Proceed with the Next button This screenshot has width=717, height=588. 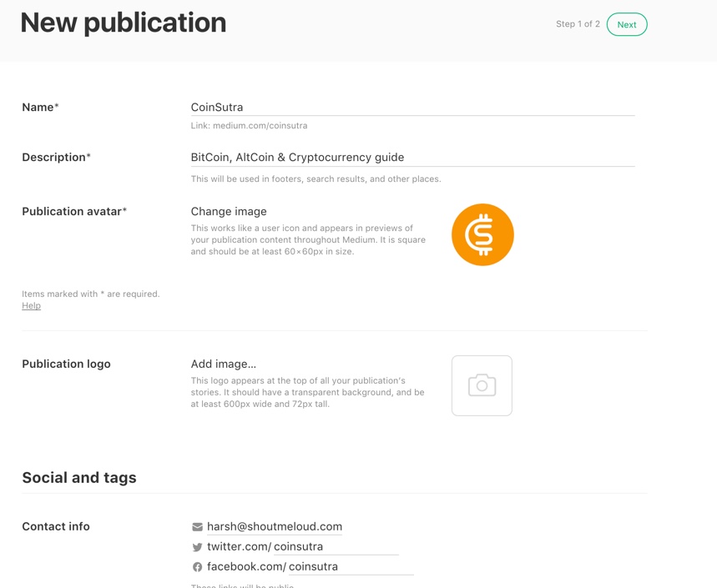point(627,24)
